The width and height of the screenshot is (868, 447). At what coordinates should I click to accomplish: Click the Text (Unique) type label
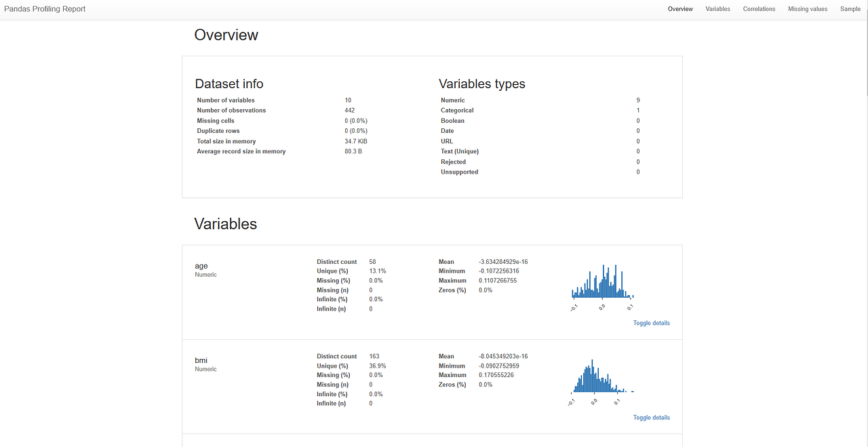click(460, 151)
